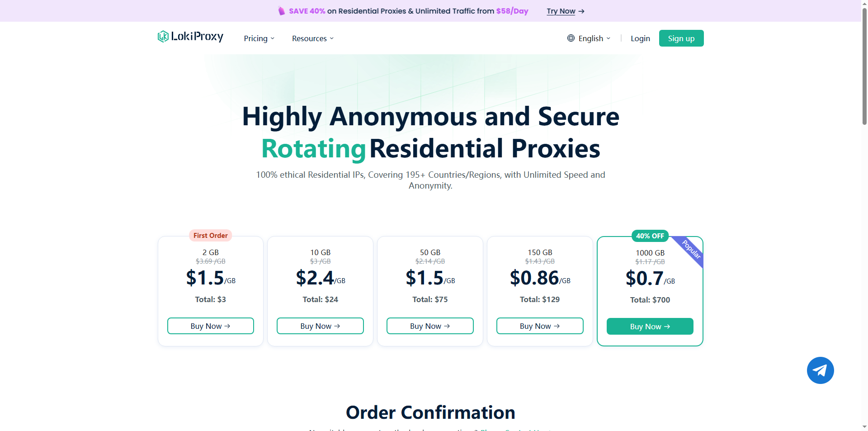
Task: Follow the Try Now promo link
Action: tap(561, 11)
